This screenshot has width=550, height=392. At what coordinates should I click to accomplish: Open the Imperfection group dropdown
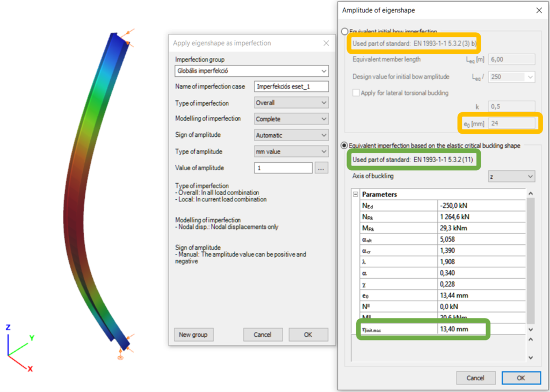(251, 71)
